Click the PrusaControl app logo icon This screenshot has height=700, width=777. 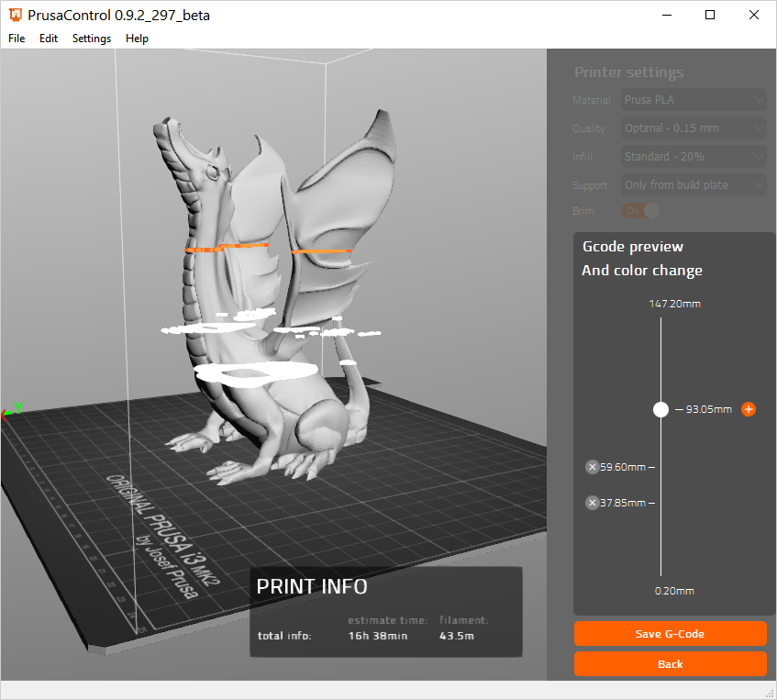click(x=16, y=15)
